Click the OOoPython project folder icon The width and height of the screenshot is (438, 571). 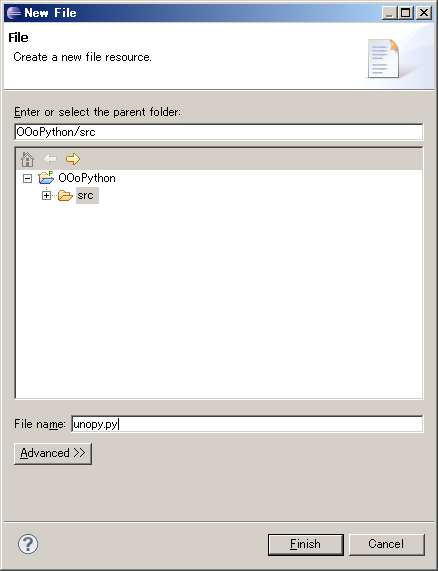click(46, 178)
